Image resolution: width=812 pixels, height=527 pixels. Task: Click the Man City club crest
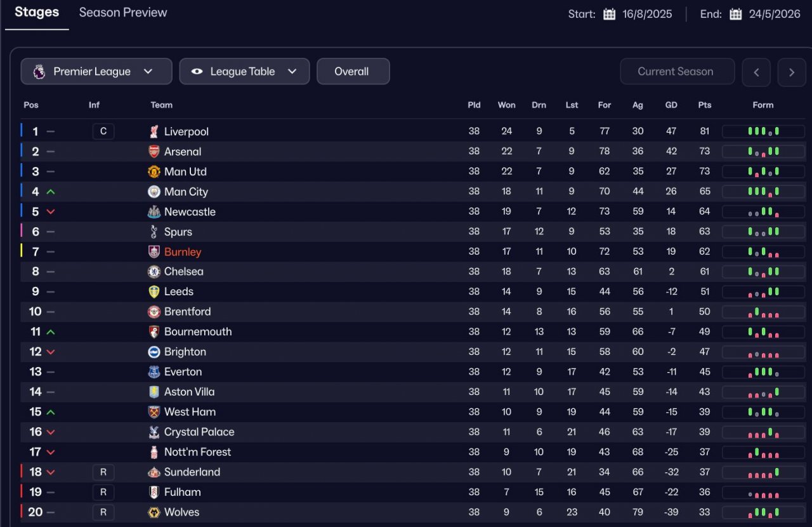tap(154, 192)
